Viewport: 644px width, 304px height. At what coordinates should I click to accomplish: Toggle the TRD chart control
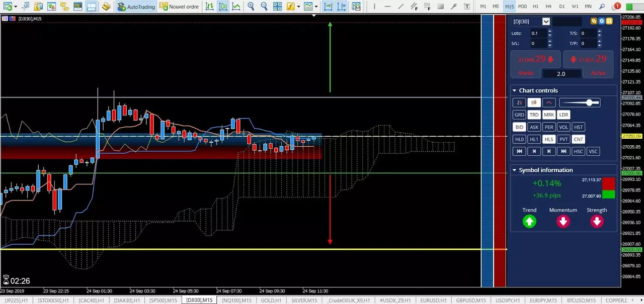click(534, 115)
